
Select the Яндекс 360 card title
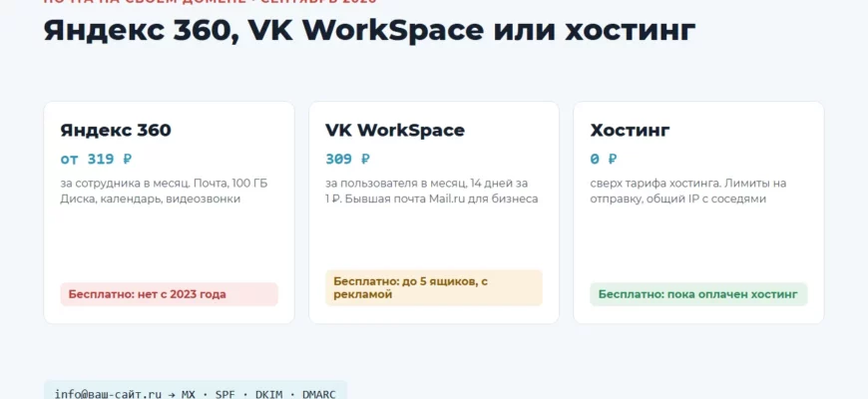pyautogui.click(x=116, y=131)
